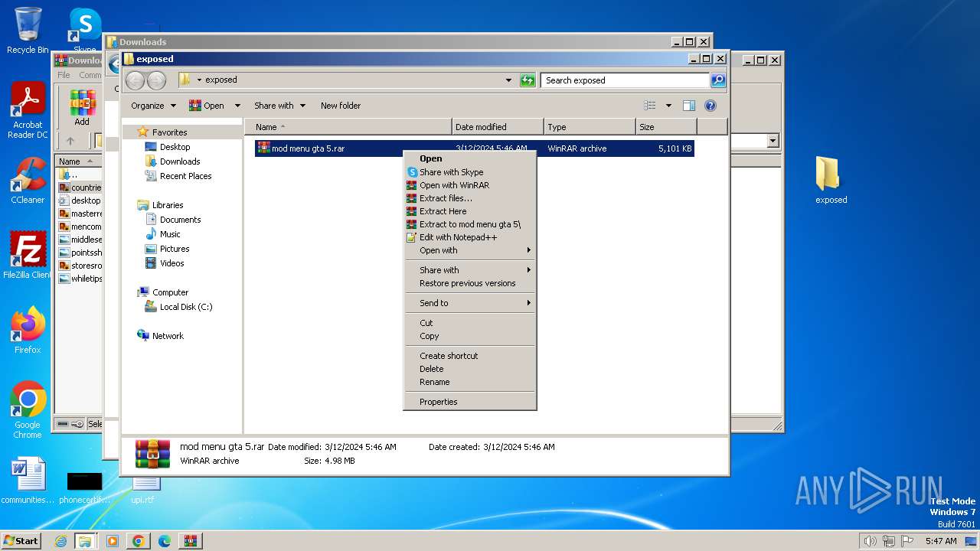
Task: Open Firefox desktop shortcut
Action: click(x=28, y=331)
